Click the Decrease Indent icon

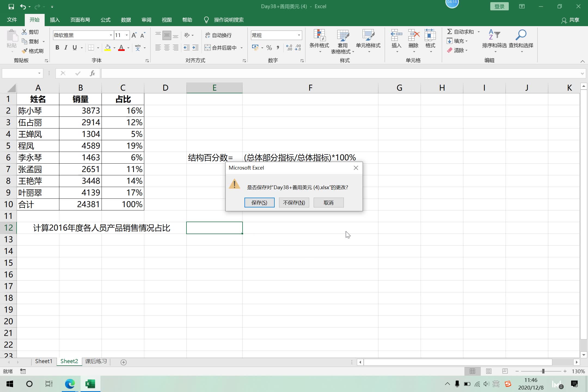(186, 48)
